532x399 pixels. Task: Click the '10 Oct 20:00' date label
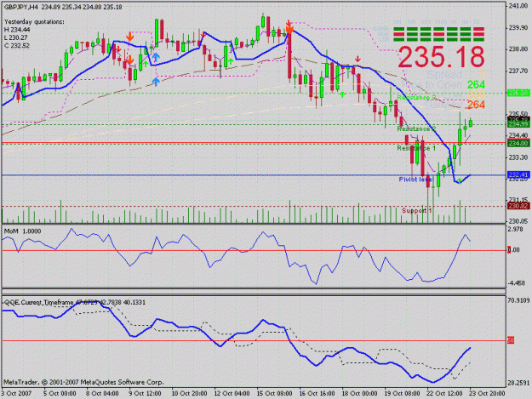(189, 393)
